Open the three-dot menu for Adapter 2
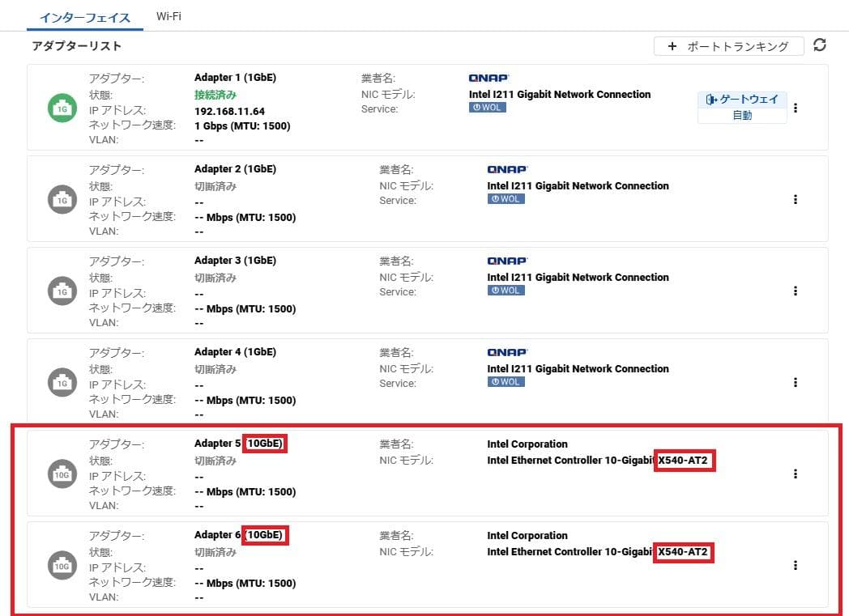This screenshot has width=849, height=616. coord(796,199)
